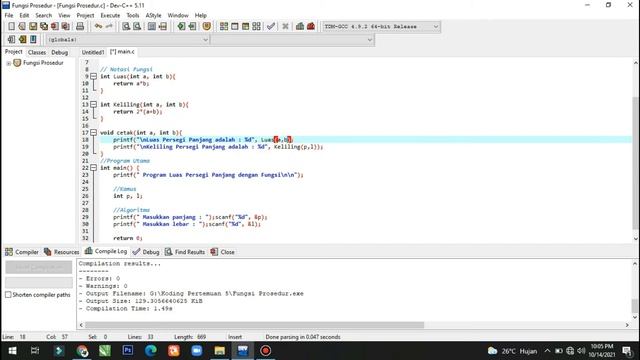640x360 pixels.
Task: Select the main.c editor tab
Action: (122, 52)
